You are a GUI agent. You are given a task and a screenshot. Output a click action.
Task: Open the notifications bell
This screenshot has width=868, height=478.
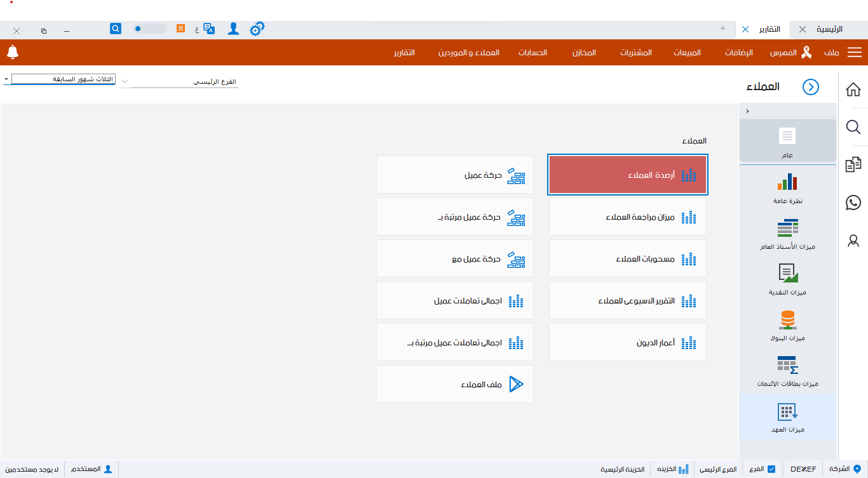[13, 52]
